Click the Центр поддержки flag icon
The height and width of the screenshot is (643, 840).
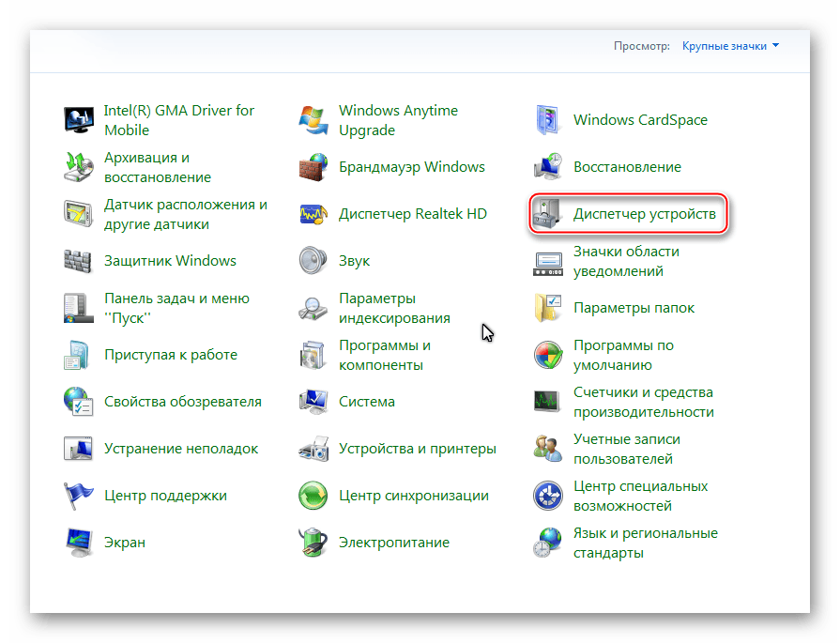78,496
